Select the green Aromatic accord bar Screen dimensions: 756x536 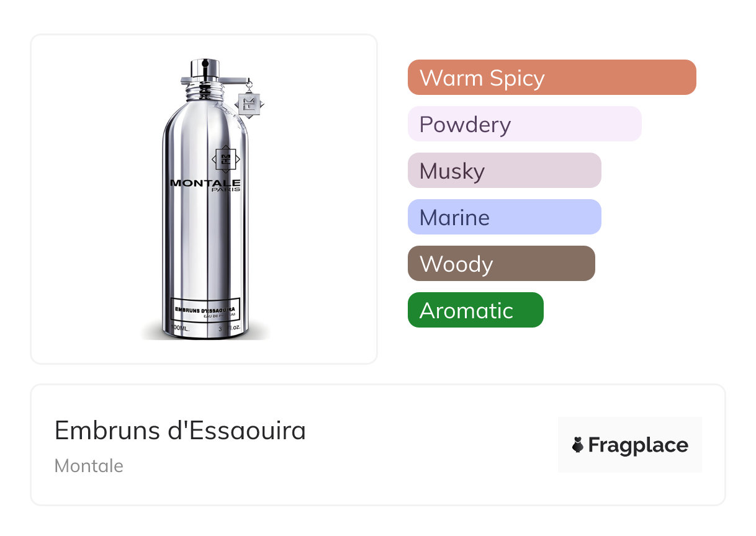[x=475, y=310]
